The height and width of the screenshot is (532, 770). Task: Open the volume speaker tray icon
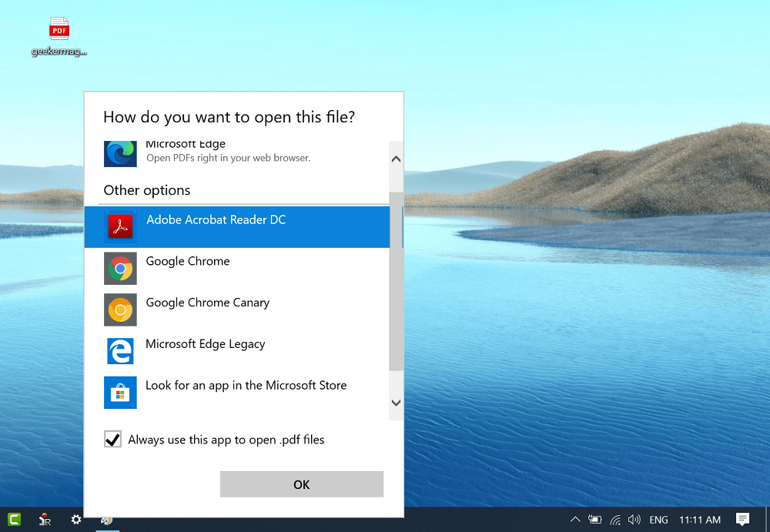click(x=634, y=519)
